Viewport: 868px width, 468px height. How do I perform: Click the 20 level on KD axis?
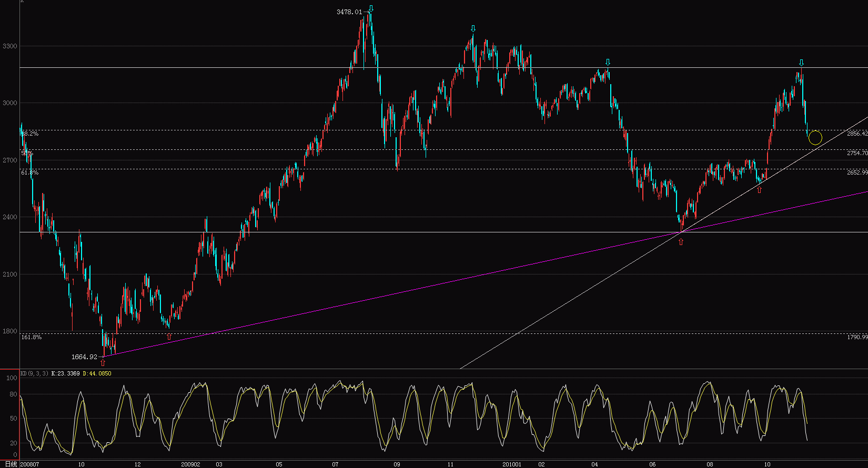13,443
